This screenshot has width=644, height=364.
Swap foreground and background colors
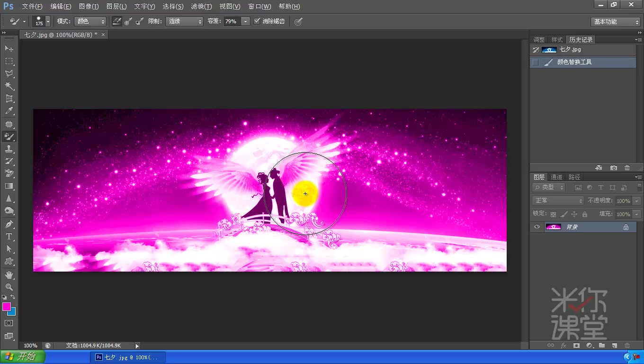13,297
